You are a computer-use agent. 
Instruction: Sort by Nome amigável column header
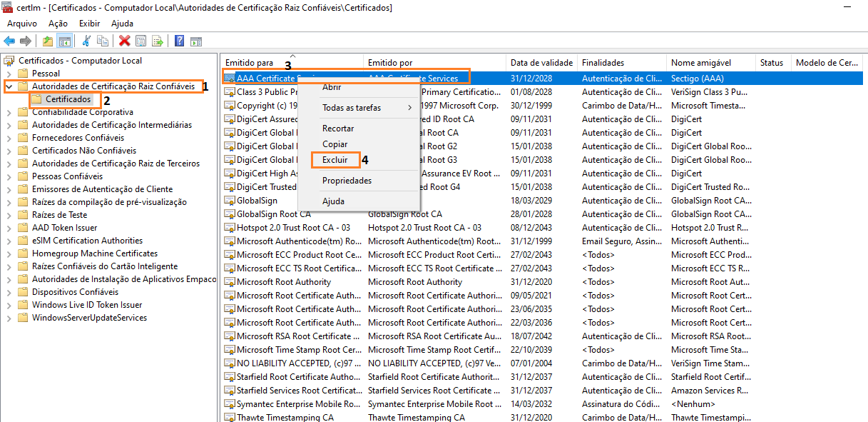(711, 63)
